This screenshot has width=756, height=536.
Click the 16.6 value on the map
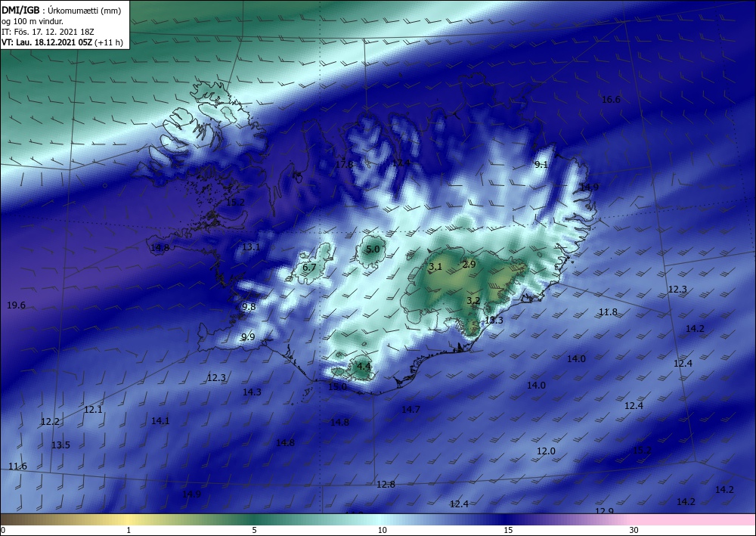pos(611,100)
